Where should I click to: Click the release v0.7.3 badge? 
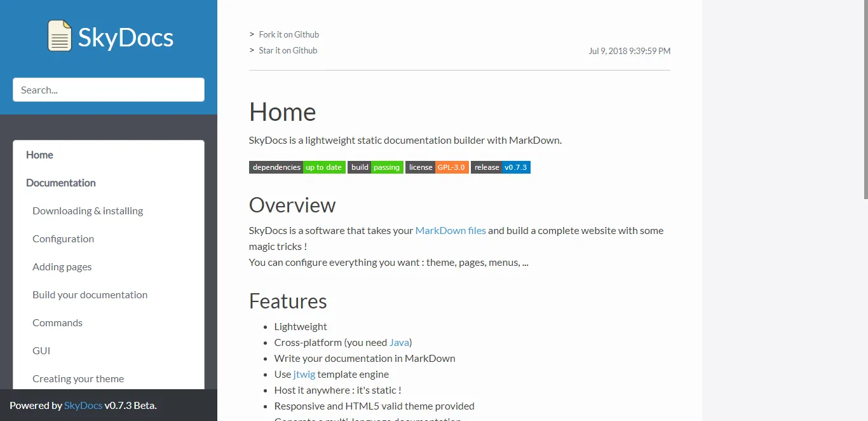pos(500,167)
